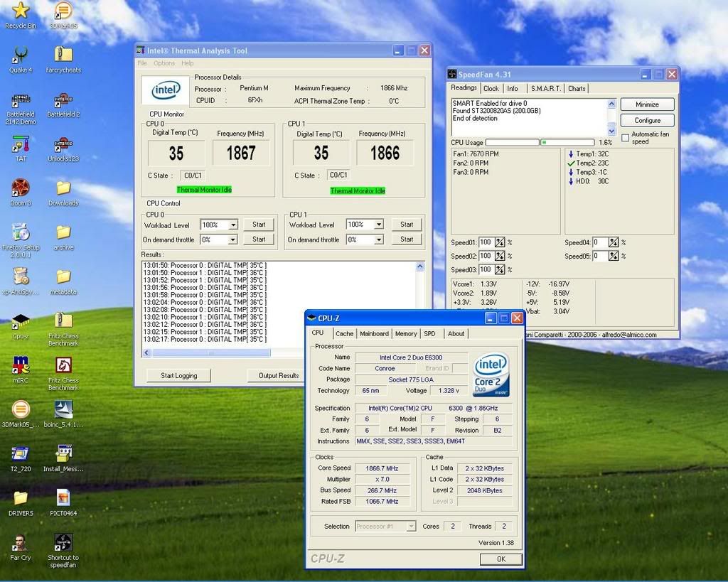Switch to the Clock tab in SpeedFan

[491, 88]
